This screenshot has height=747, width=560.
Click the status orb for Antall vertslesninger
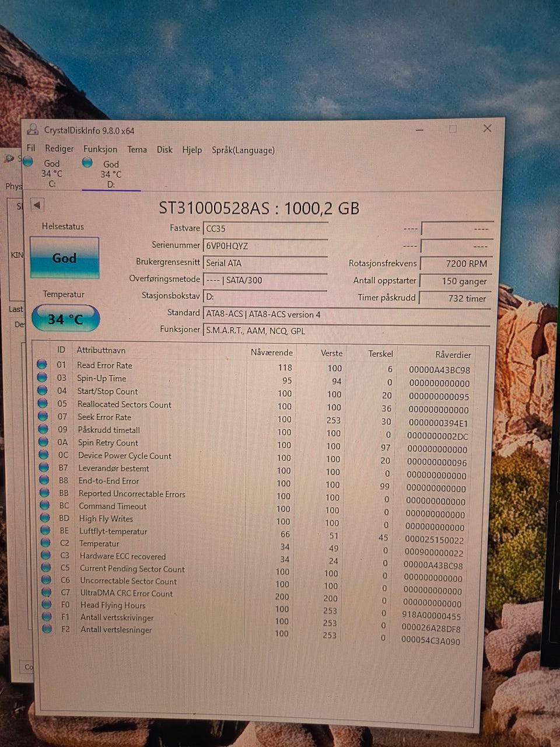47,629
